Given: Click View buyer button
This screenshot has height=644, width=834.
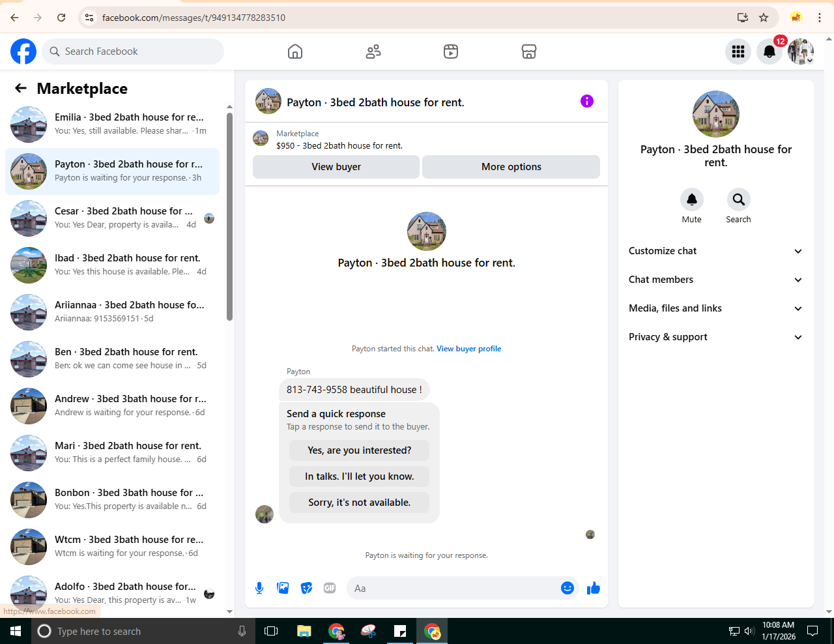Looking at the screenshot, I should pyautogui.click(x=336, y=167).
